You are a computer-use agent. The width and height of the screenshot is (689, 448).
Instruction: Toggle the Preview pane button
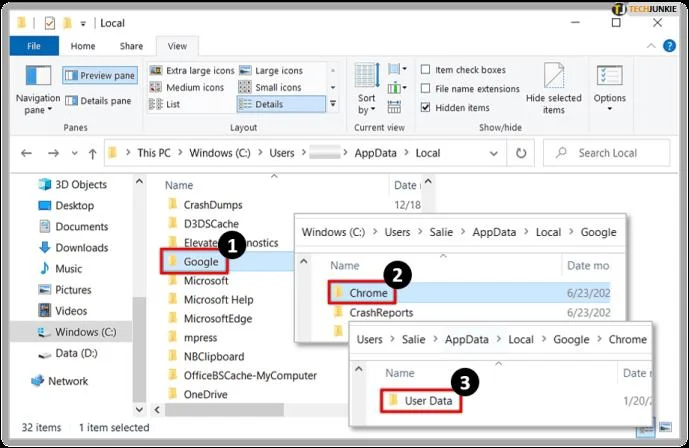[100, 76]
